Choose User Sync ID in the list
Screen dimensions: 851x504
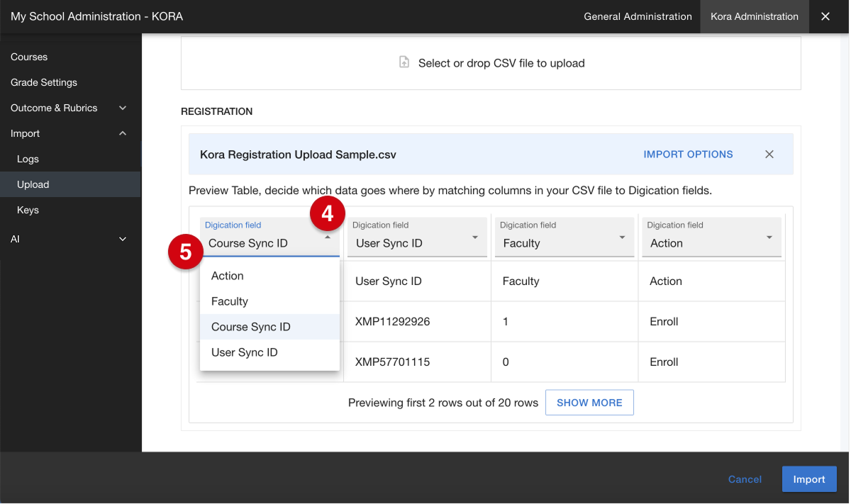[269, 352]
